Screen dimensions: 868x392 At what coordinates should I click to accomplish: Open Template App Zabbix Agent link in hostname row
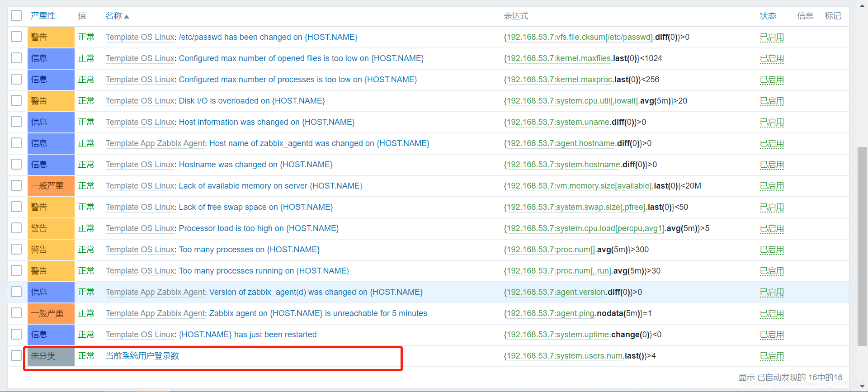[x=156, y=143]
